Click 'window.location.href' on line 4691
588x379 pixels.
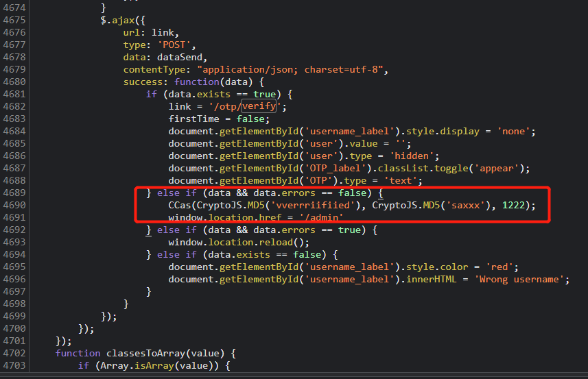[224, 217]
